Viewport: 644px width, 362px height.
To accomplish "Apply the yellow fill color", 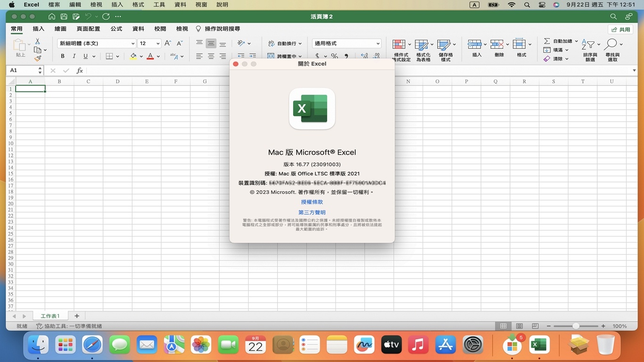I will pyautogui.click(x=133, y=56).
